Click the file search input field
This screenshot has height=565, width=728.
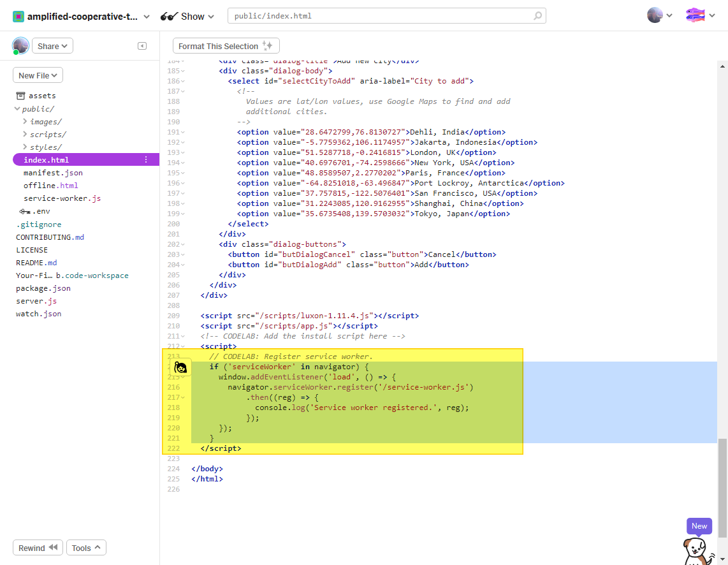point(386,16)
